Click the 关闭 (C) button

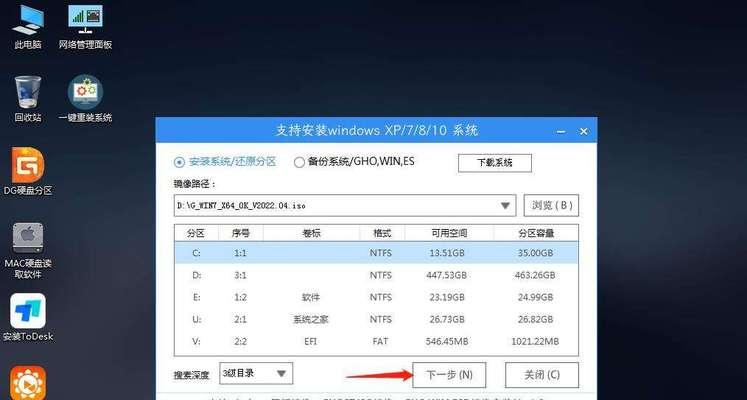(542, 375)
